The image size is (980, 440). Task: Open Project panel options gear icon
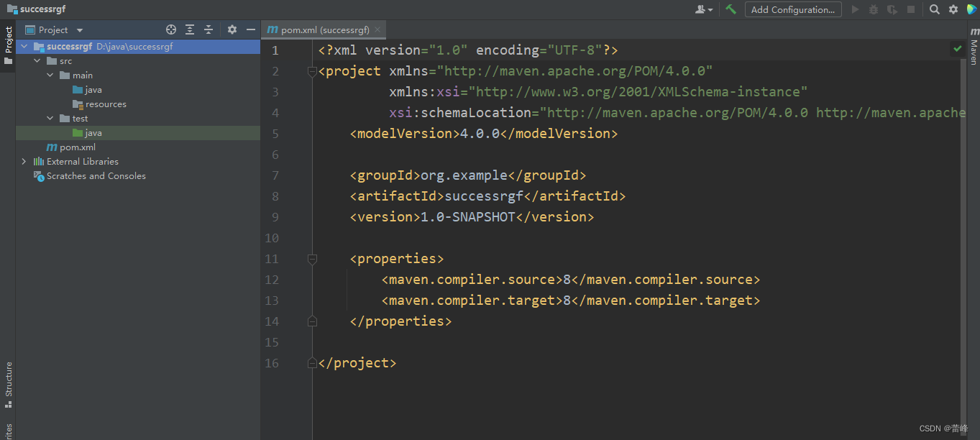(232, 29)
